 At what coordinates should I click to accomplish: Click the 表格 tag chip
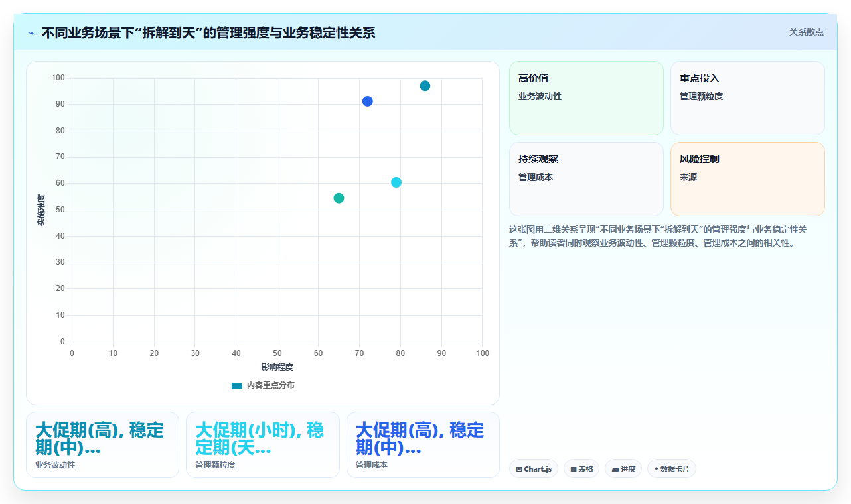pyautogui.click(x=581, y=469)
